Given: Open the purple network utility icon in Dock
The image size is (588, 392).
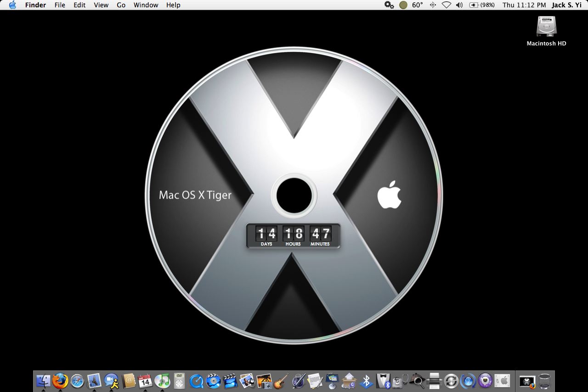Looking at the screenshot, I should click(485, 381).
